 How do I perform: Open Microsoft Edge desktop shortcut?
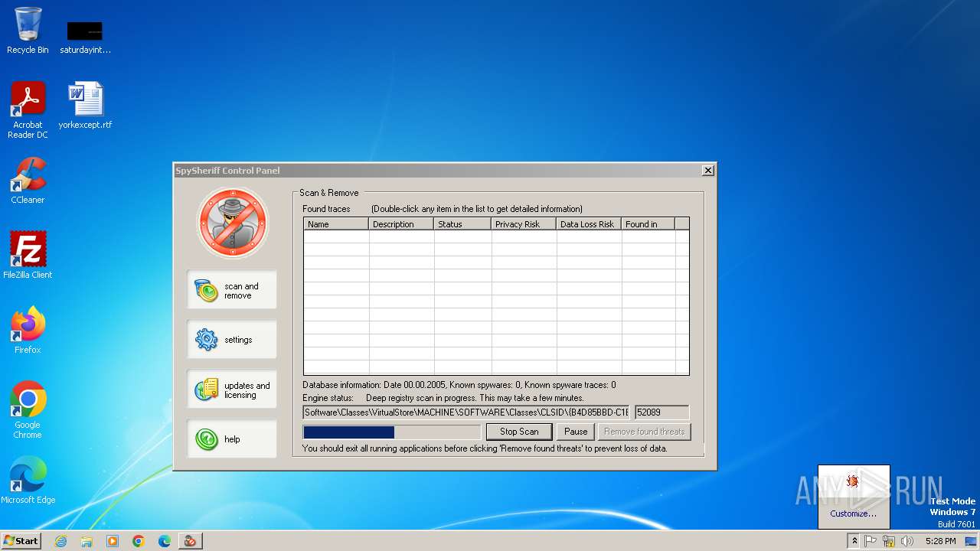28,481
